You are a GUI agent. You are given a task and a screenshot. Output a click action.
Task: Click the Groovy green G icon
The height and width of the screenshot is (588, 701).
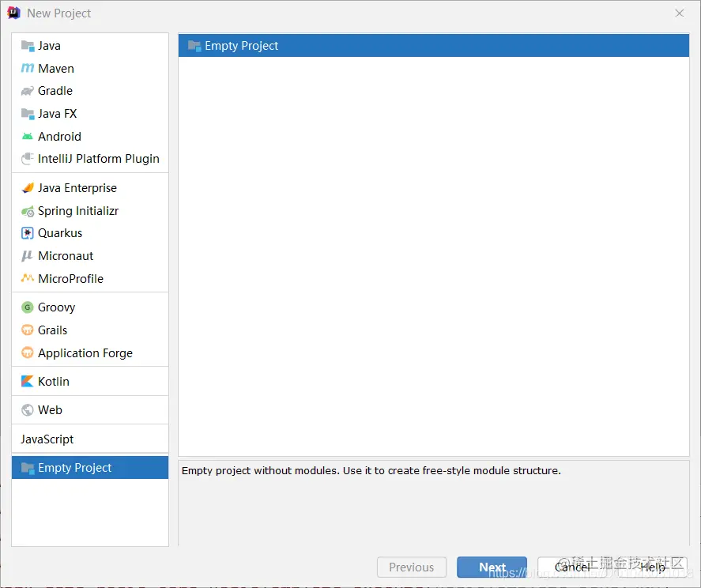click(28, 307)
